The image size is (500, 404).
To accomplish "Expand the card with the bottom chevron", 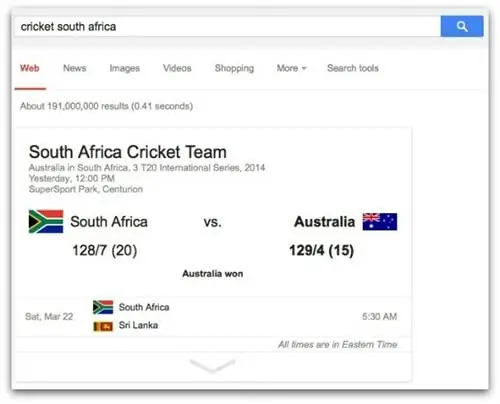I will tap(212, 366).
